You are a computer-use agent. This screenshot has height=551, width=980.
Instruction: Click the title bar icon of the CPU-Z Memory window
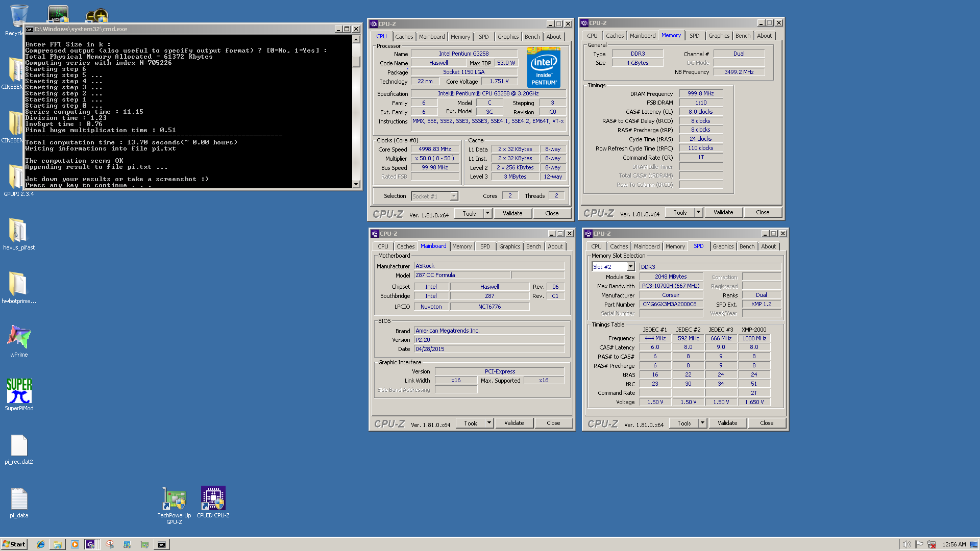point(584,23)
